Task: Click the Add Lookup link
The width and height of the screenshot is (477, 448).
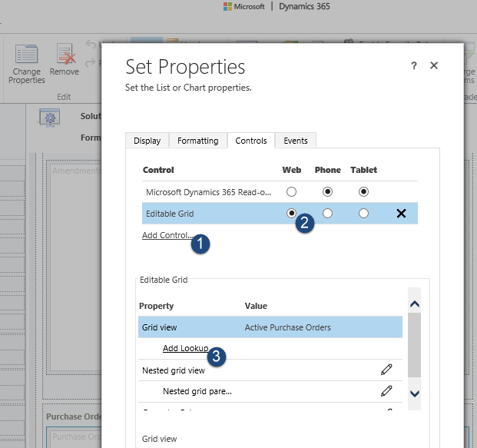Action: point(185,348)
